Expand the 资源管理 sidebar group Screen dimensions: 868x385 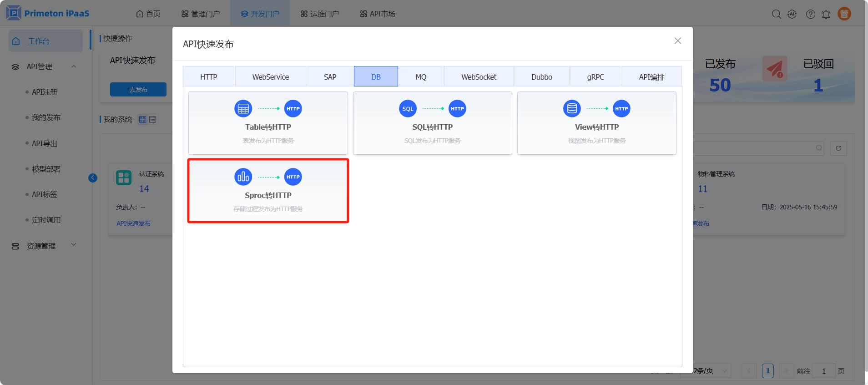tap(74, 245)
